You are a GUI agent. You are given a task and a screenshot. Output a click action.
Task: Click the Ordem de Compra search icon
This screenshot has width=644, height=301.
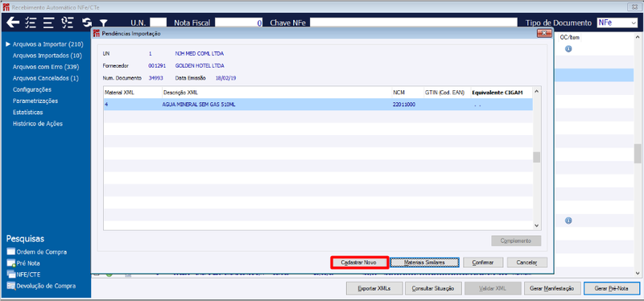[10, 252]
